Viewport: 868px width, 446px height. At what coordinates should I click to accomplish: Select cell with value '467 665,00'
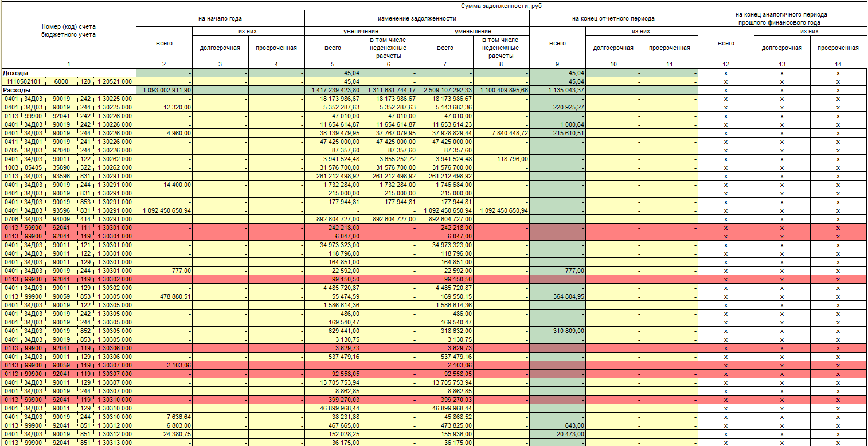point(333,425)
